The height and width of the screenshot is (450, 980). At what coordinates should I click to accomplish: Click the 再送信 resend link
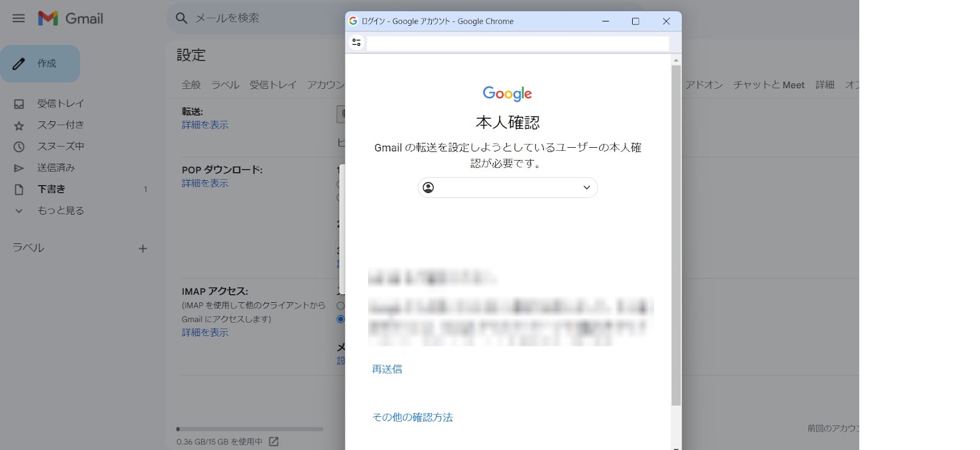[x=387, y=369]
